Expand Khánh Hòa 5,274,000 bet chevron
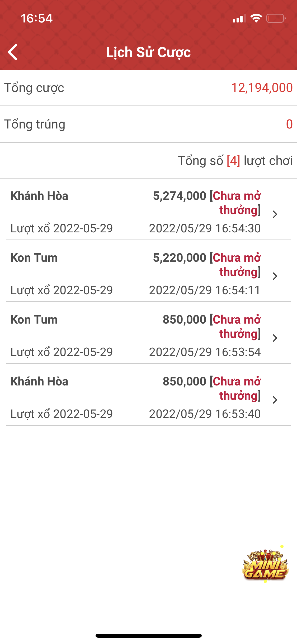 (x=275, y=214)
